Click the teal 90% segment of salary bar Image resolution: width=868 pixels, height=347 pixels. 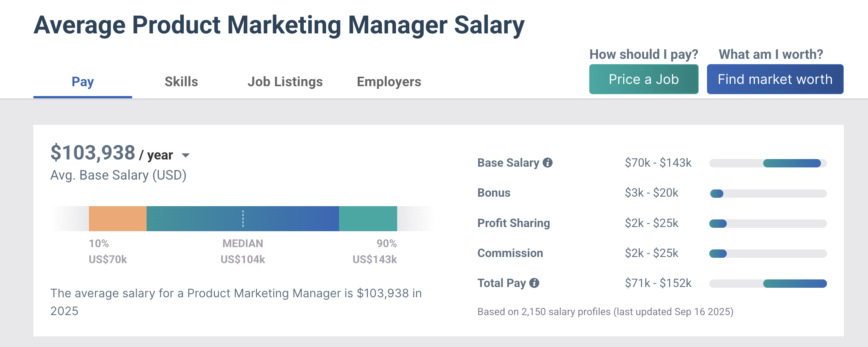pos(368,219)
